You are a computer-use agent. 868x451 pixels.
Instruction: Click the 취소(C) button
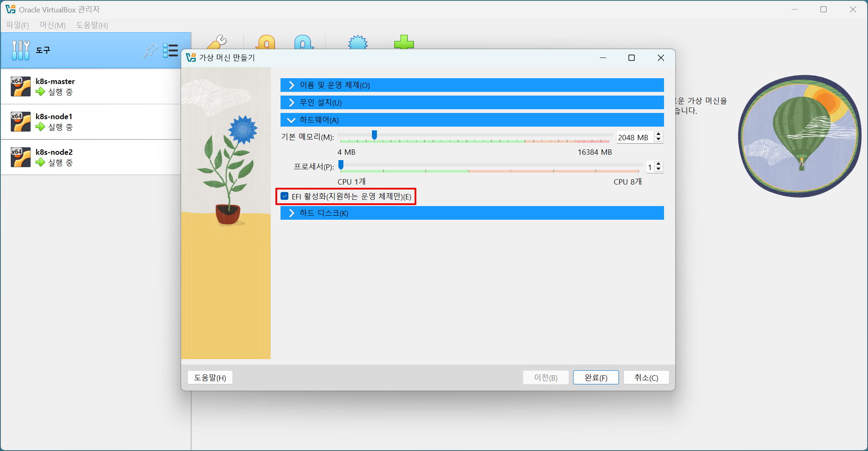pos(646,377)
